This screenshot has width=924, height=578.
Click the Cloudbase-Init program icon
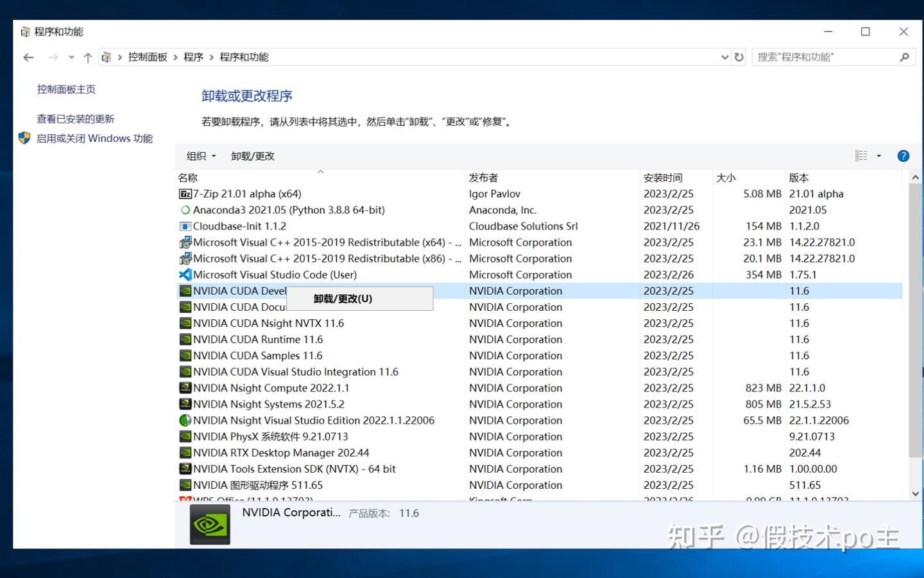[x=185, y=226]
